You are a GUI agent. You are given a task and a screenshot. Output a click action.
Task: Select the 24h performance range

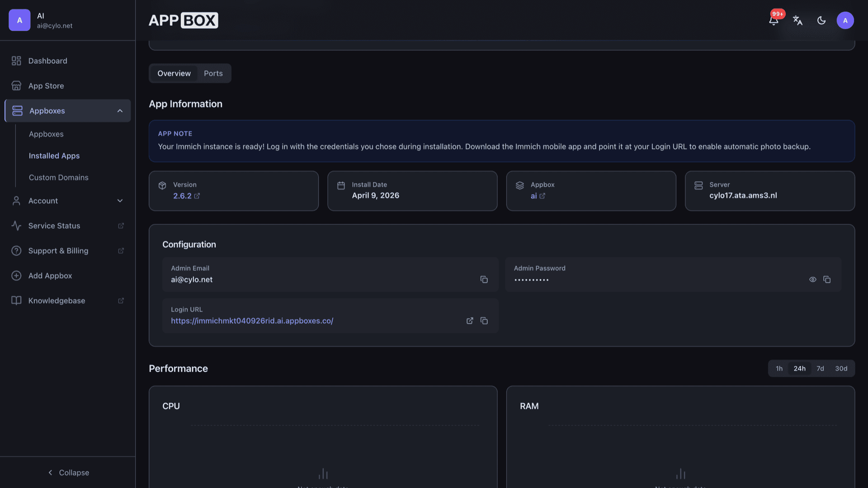pyautogui.click(x=799, y=369)
